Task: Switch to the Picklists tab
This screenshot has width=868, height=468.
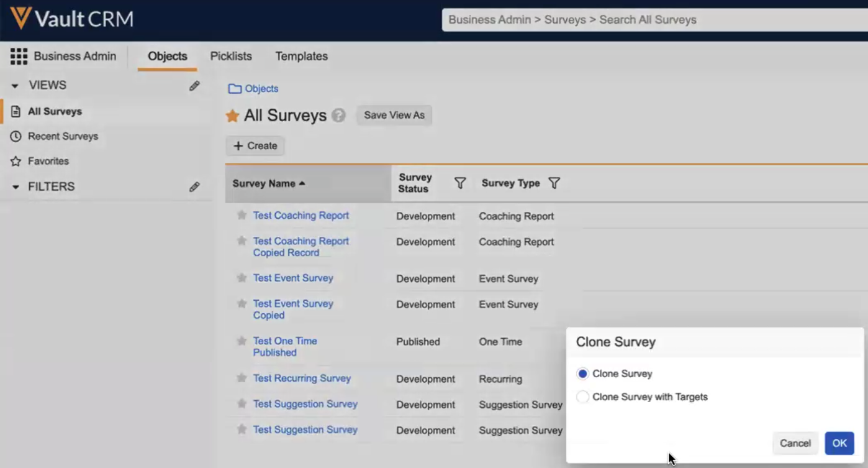Action: tap(231, 56)
